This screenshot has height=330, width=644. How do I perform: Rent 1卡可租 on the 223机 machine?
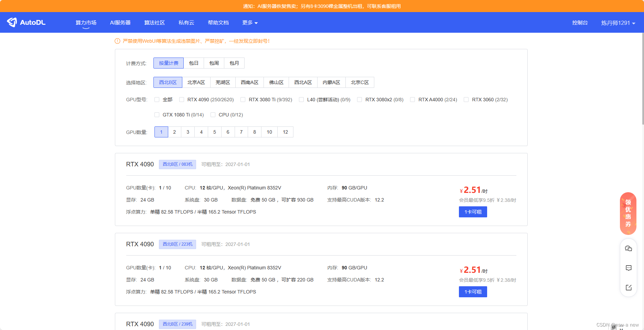tap(473, 292)
